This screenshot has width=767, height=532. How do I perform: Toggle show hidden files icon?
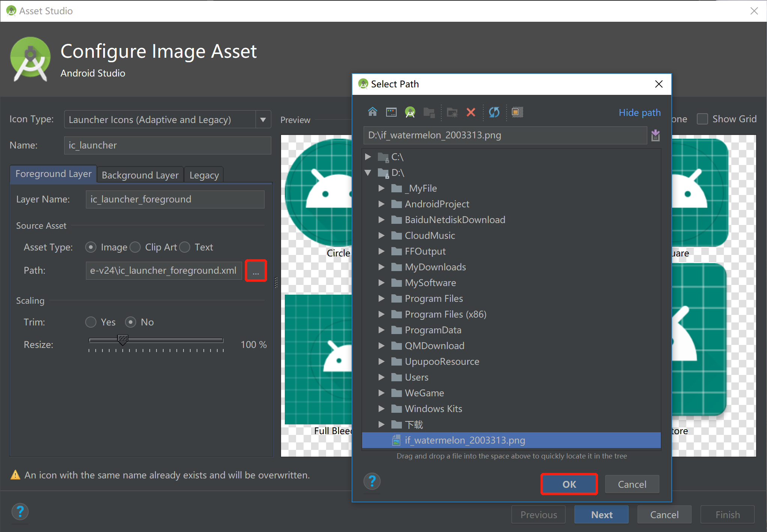click(x=517, y=112)
